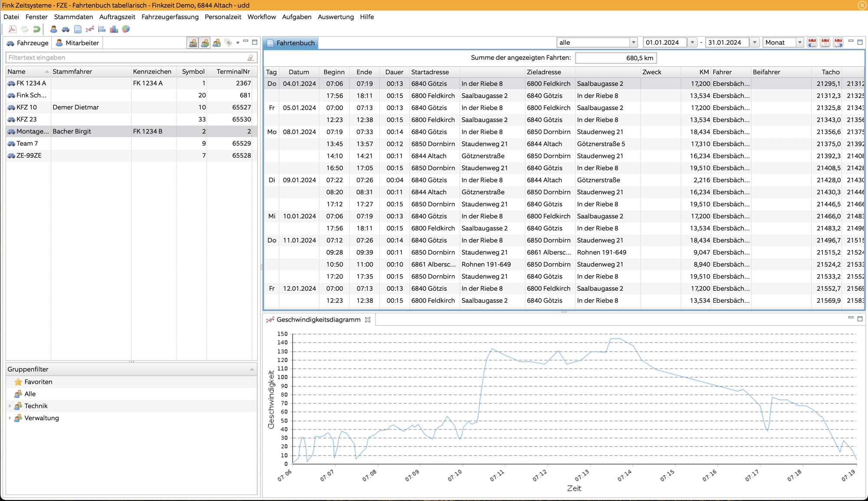This screenshot has height=501, width=868.
Task: Select Favoriten in Gruppenfilter
Action: coord(38,382)
